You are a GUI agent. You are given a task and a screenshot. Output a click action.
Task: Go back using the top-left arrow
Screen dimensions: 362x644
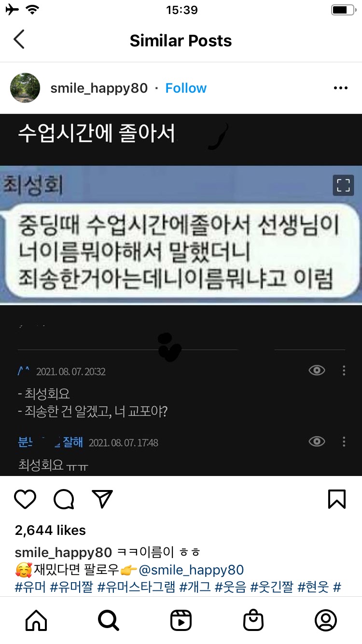tap(19, 40)
